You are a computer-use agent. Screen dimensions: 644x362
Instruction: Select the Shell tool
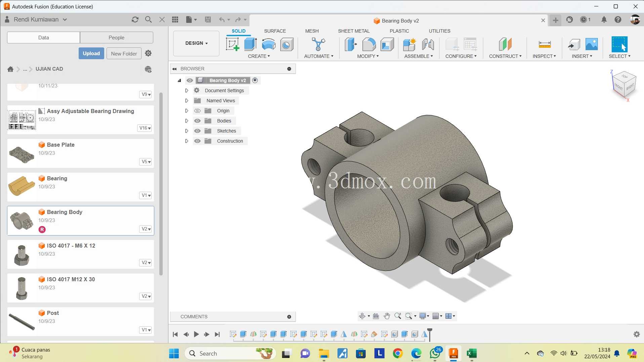click(x=387, y=44)
